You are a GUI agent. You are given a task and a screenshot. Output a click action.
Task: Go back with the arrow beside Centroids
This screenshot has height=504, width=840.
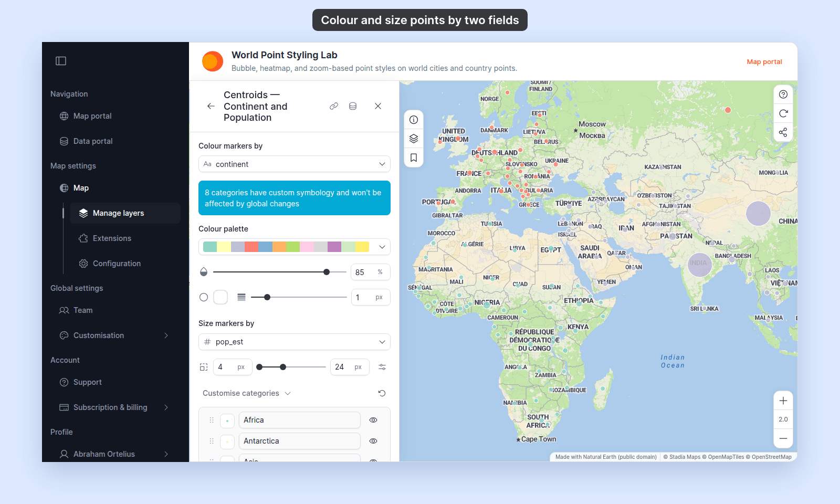211,106
